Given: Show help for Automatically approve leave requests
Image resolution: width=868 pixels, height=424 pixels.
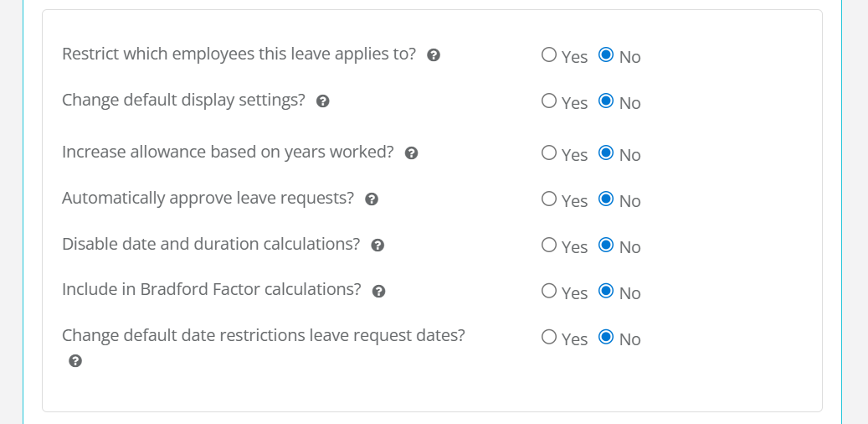Looking at the screenshot, I should pos(372,199).
